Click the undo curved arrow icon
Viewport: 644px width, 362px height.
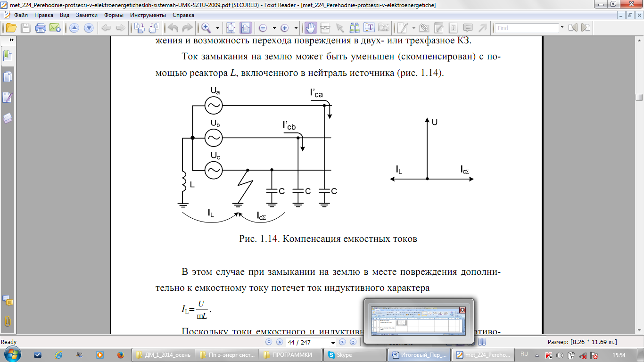click(x=173, y=28)
